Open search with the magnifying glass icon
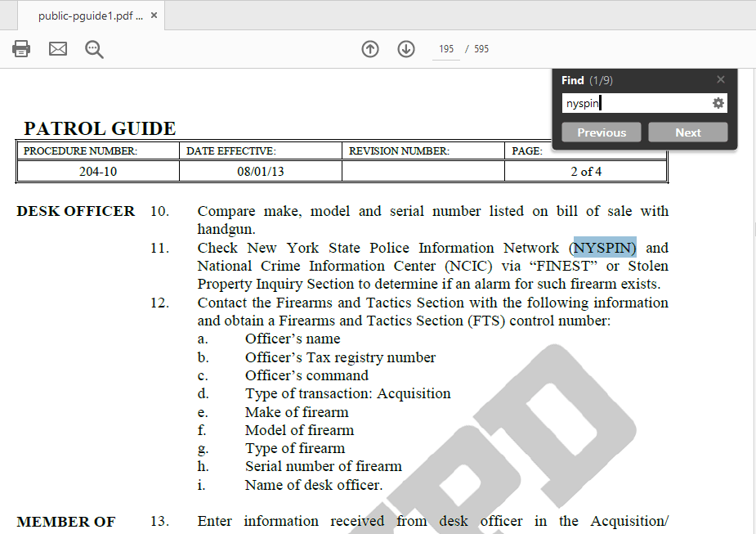Viewport: 756px width, 534px height. point(95,49)
